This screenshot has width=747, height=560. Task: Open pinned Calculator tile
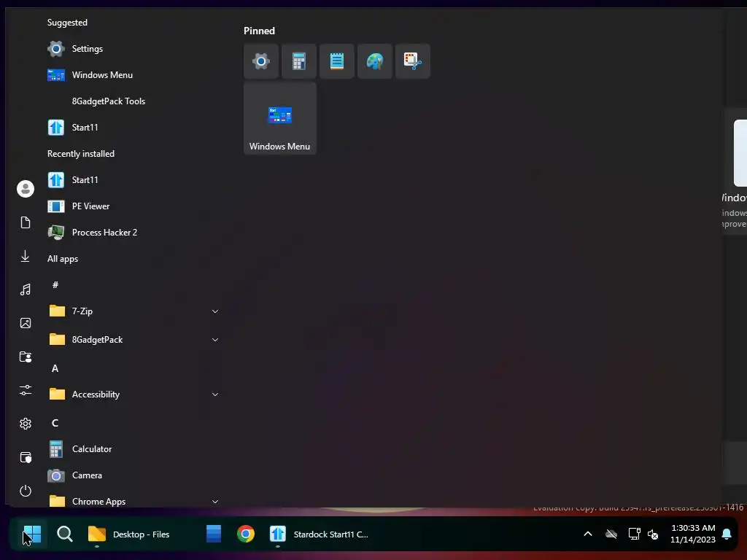pos(298,61)
